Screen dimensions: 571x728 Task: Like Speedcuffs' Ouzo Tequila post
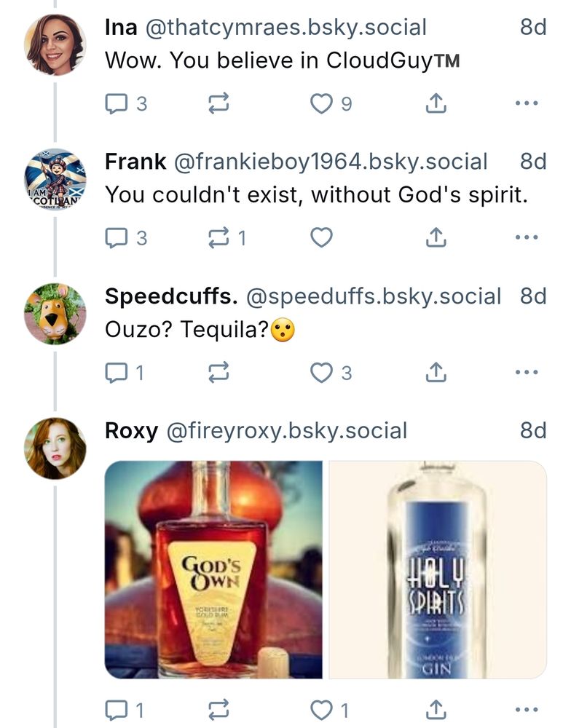(x=321, y=373)
